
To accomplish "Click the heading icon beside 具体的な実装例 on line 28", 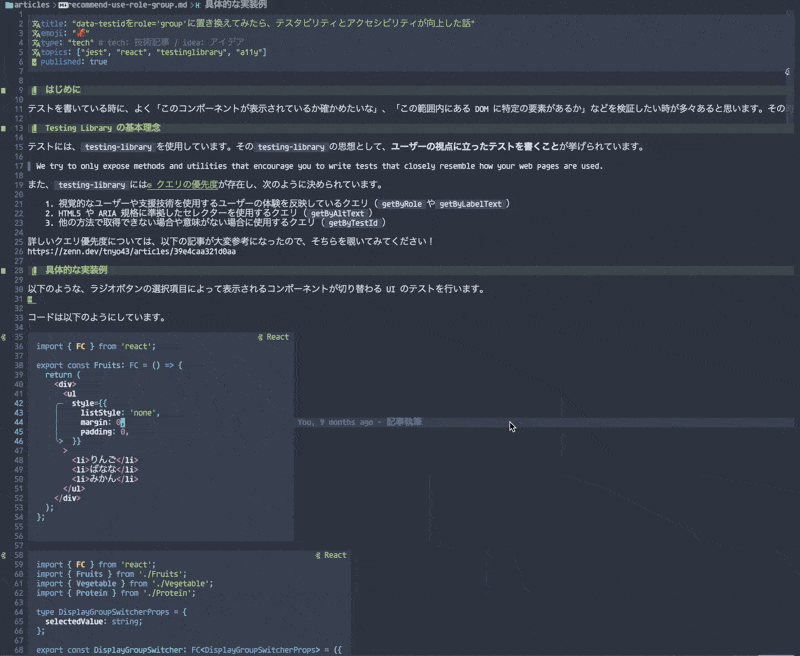I will coord(34,270).
